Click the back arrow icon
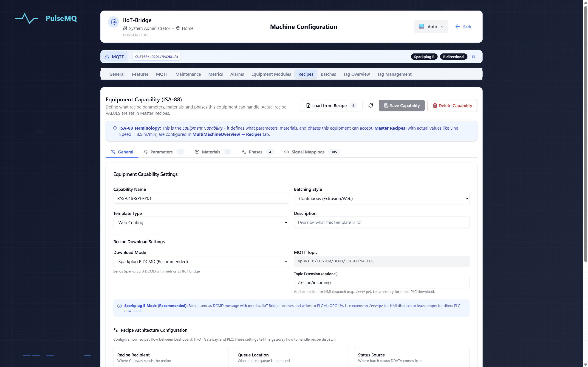 [458, 27]
